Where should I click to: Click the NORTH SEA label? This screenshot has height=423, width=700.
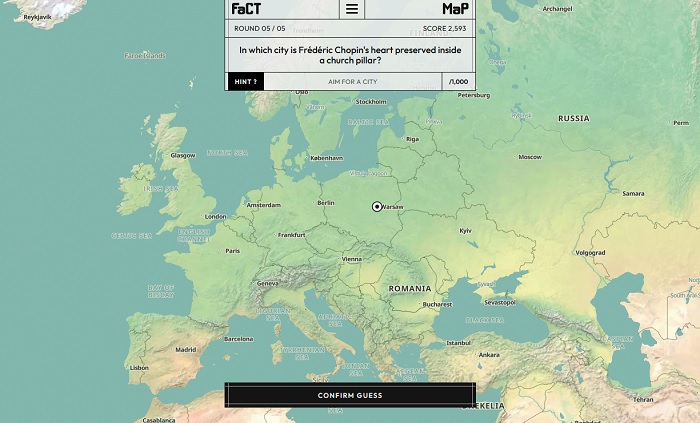pyautogui.click(x=227, y=153)
